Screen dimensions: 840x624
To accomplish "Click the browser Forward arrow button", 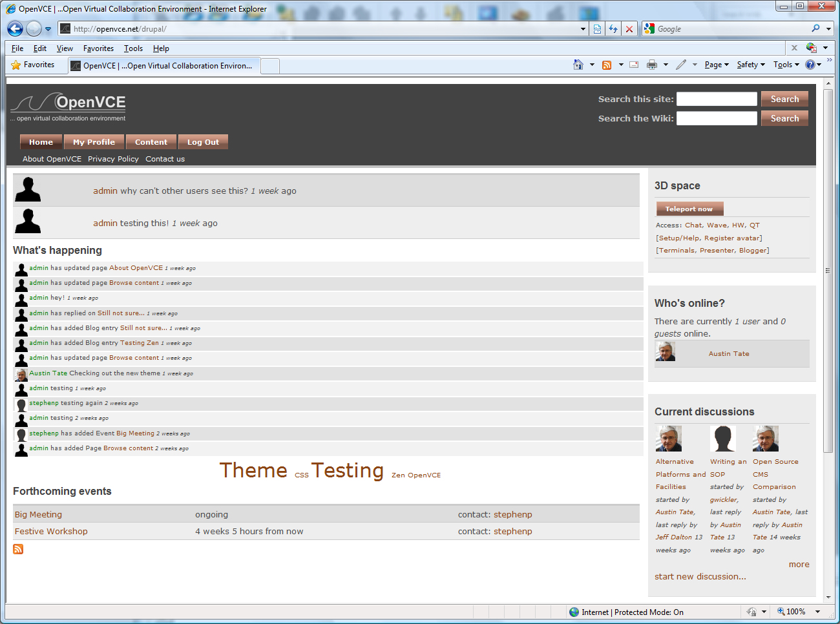I will pos(34,28).
